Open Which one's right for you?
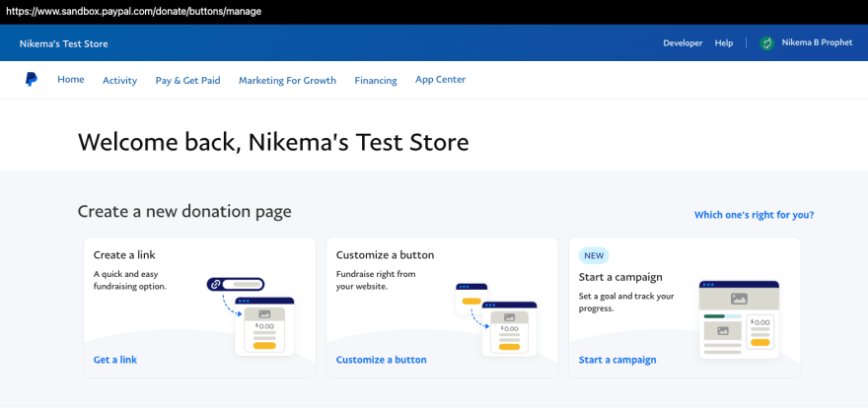This screenshot has height=409, width=868. pos(754,215)
